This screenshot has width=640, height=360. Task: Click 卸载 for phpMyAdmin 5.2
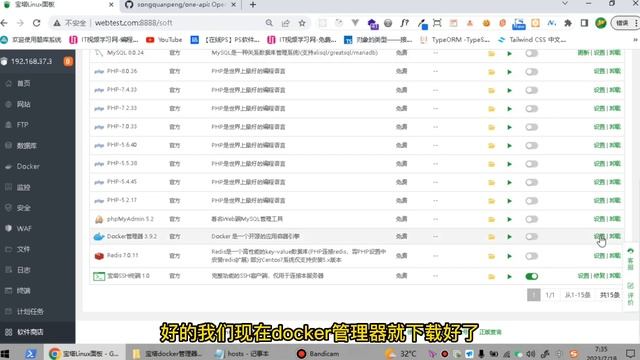tap(615, 219)
